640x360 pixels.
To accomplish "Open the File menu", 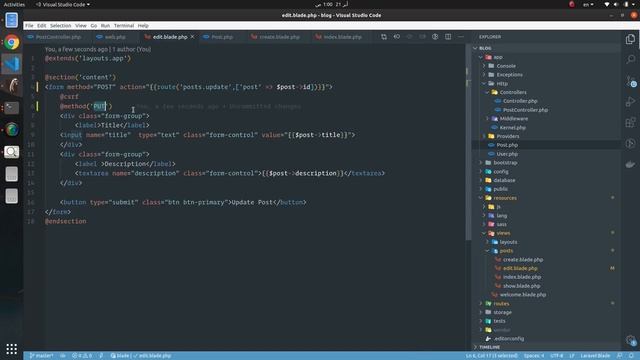I will (29, 25).
